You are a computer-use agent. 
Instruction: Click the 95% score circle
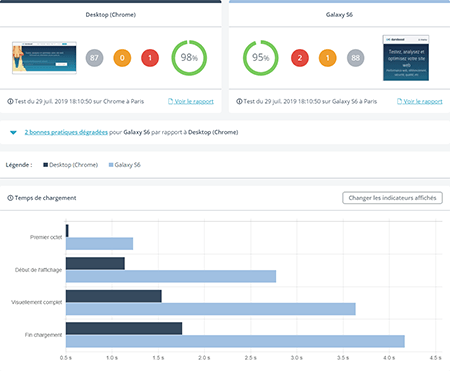[x=261, y=58]
